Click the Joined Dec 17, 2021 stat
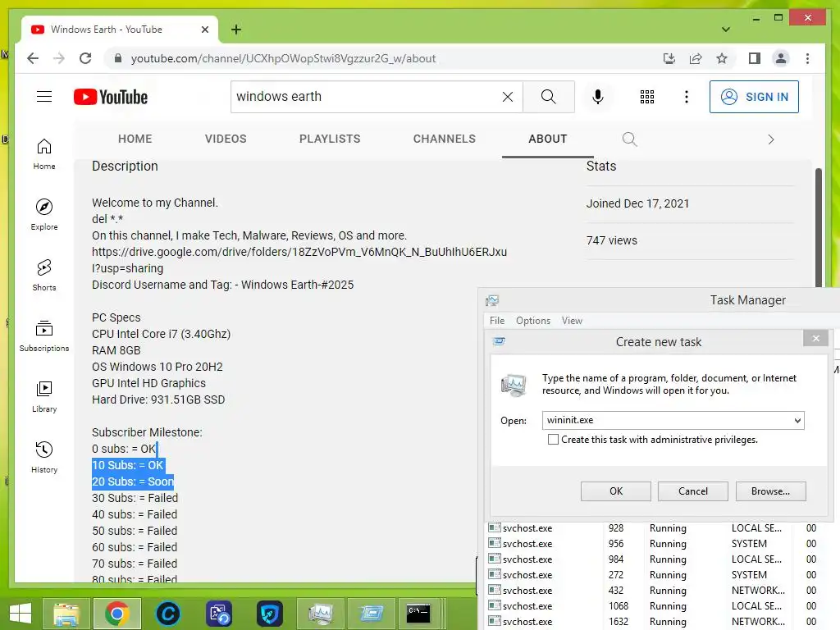 (x=637, y=203)
